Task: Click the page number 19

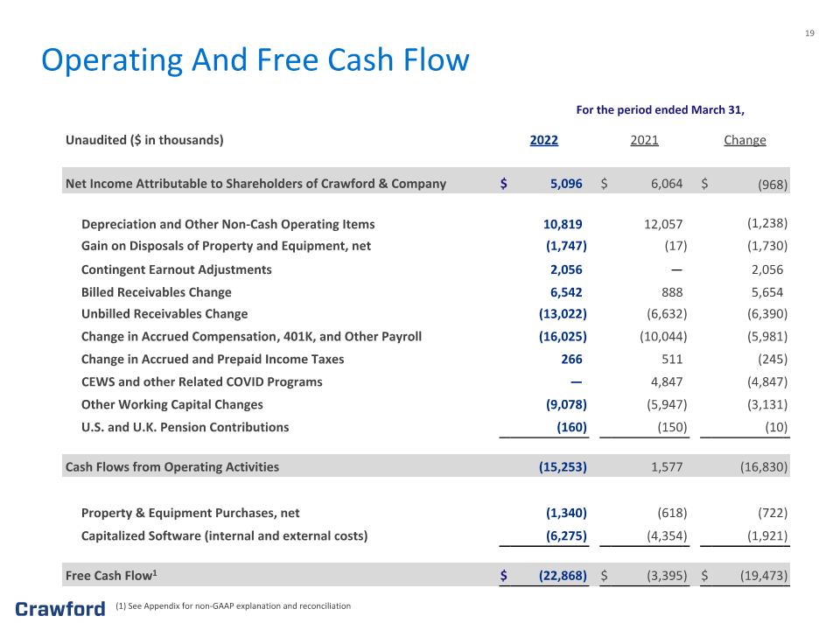Action: pyautogui.click(x=809, y=33)
